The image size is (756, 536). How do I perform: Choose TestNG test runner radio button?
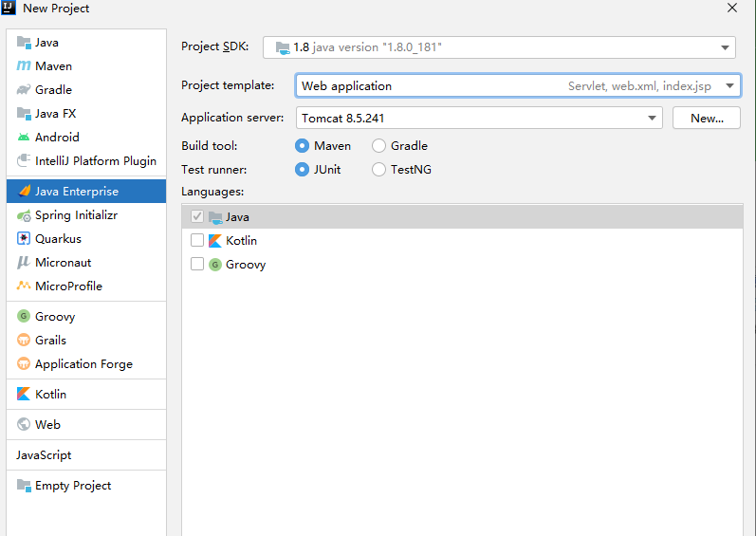(x=379, y=169)
